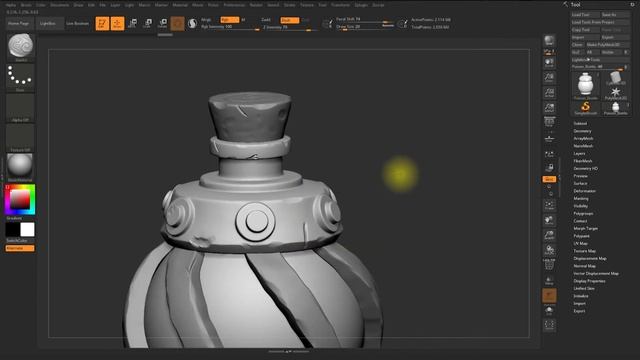Select the PolyMesh3D star tool
Screen dimensions: 640x360
coord(615,93)
